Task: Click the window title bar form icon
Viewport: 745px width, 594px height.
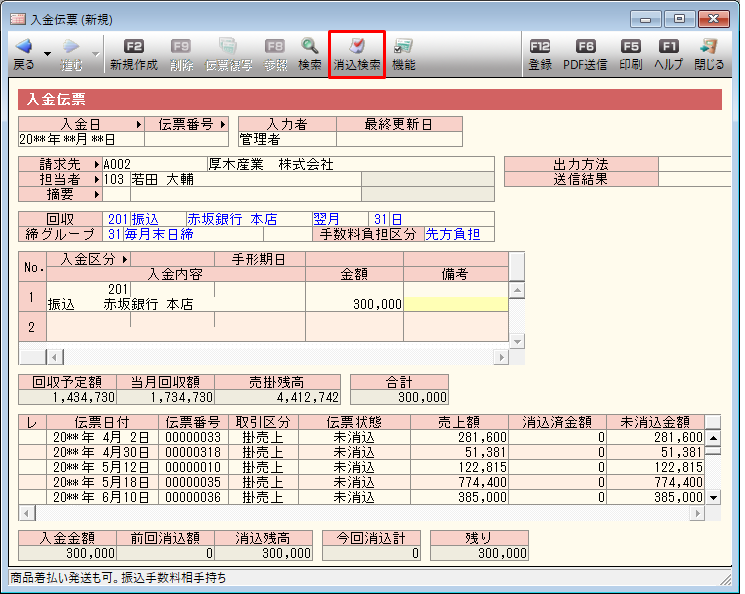Action: (18, 19)
